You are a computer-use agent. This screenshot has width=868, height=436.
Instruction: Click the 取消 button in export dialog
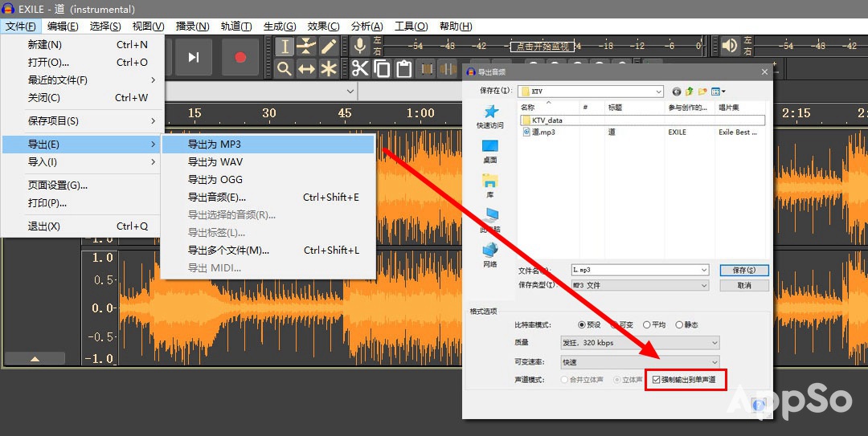click(x=744, y=285)
